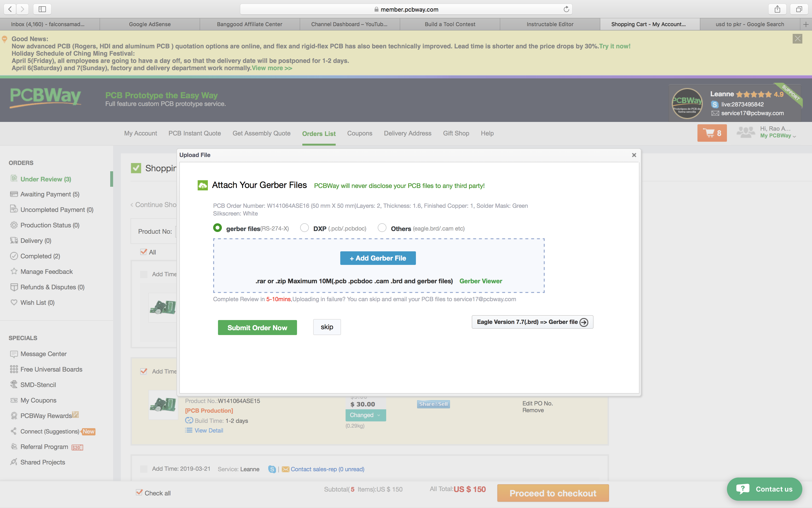
Task: Click the View Detail list icon
Action: (x=188, y=430)
